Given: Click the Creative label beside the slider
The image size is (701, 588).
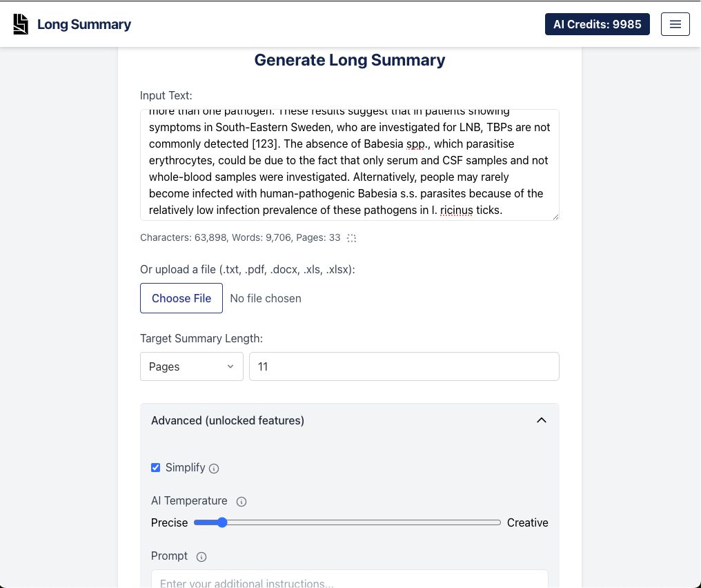Looking at the screenshot, I should tap(527, 522).
